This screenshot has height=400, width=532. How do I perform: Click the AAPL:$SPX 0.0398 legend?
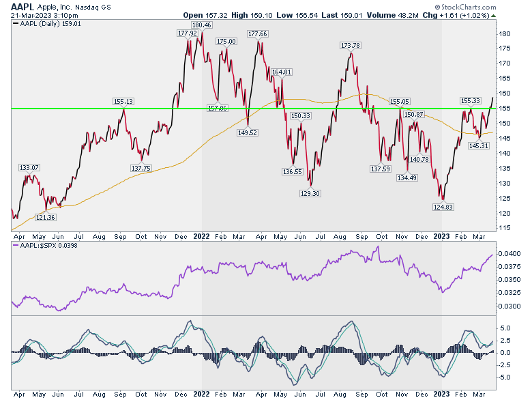(46, 245)
